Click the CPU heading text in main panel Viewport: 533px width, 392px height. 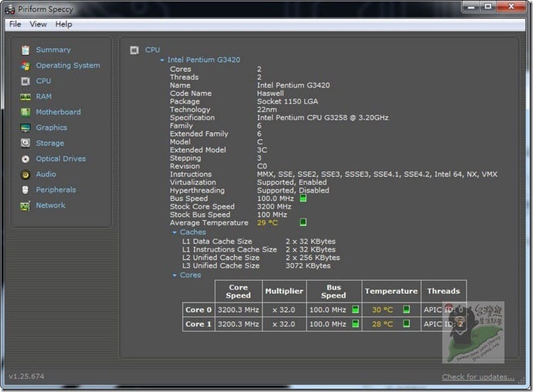[x=152, y=50]
